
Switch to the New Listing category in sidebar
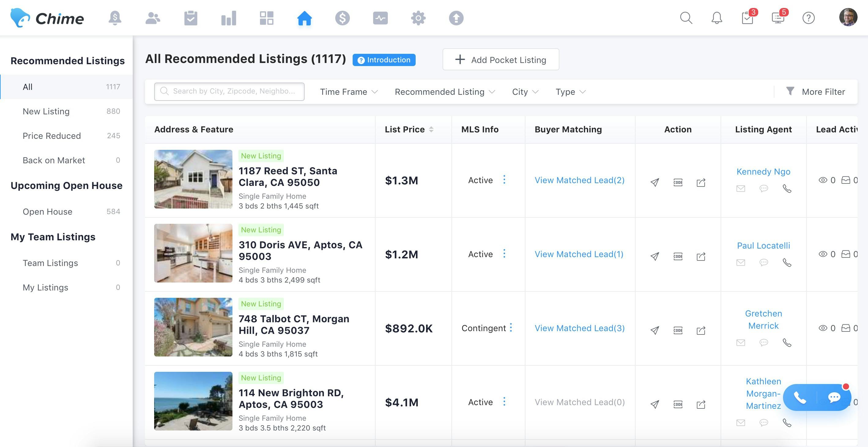tap(46, 111)
